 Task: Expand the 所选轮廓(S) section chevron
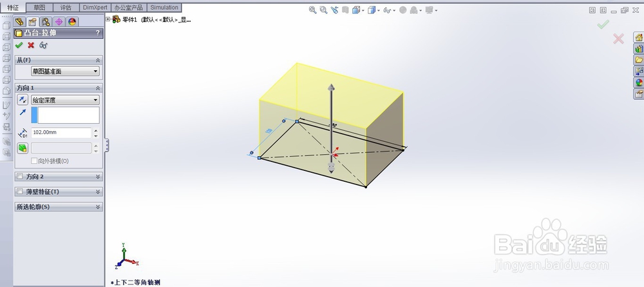[98, 207]
